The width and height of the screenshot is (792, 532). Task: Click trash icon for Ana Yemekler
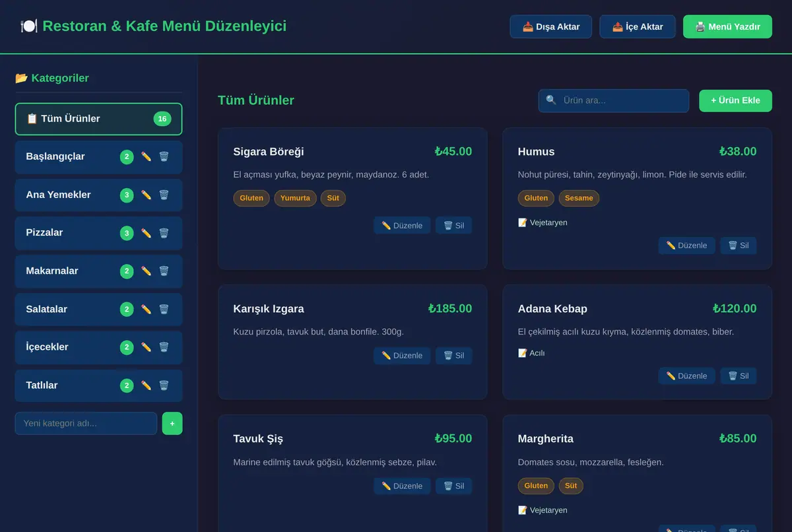(164, 195)
